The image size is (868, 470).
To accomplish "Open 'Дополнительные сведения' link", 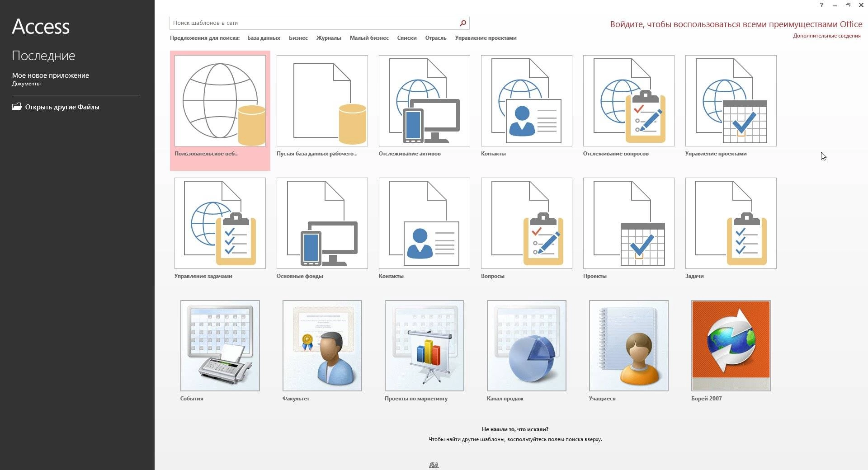I will coord(827,36).
